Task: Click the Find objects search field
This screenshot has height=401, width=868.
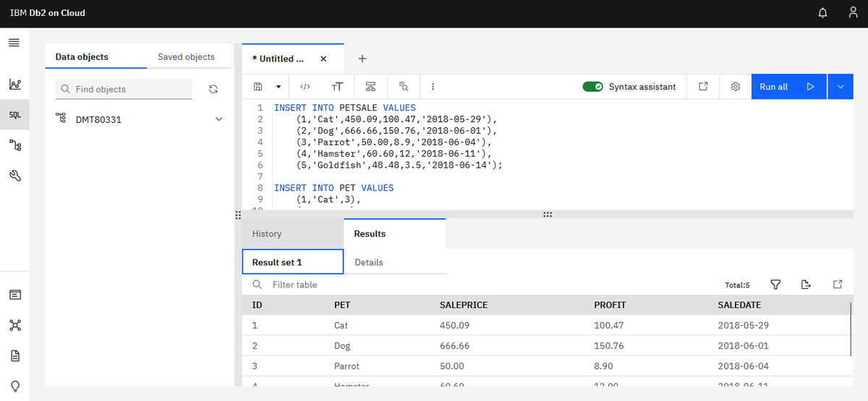Action: tap(124, 89)
